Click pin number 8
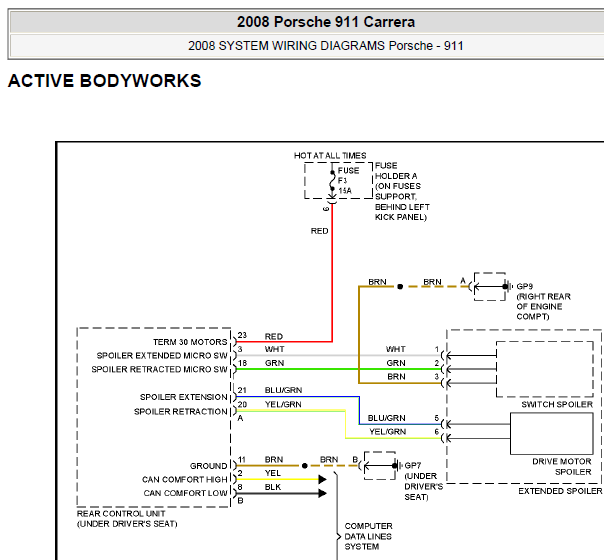Viewport: 604px width, 560px height. [x=240, y=487]
